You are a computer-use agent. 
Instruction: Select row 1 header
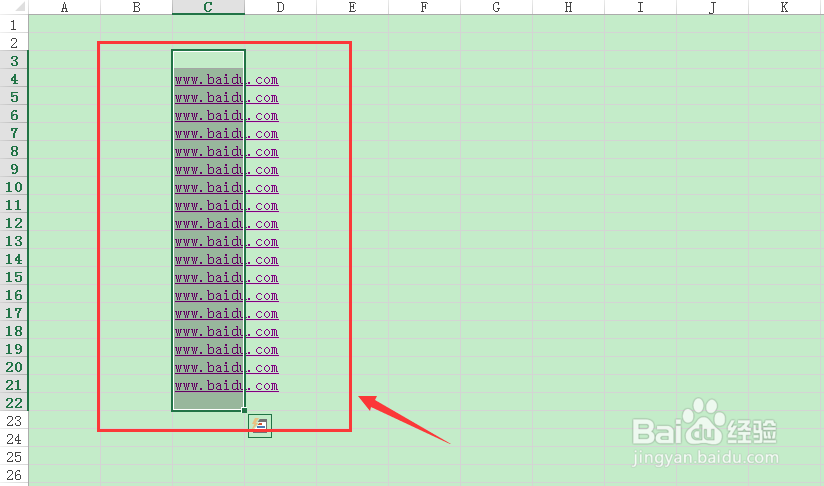(x=14, y=24)
